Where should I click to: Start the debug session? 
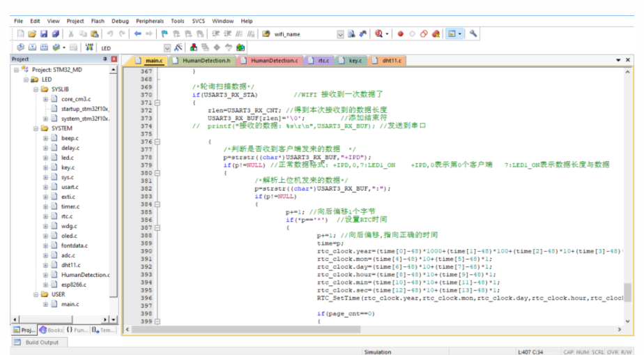[x=378, y=34]
